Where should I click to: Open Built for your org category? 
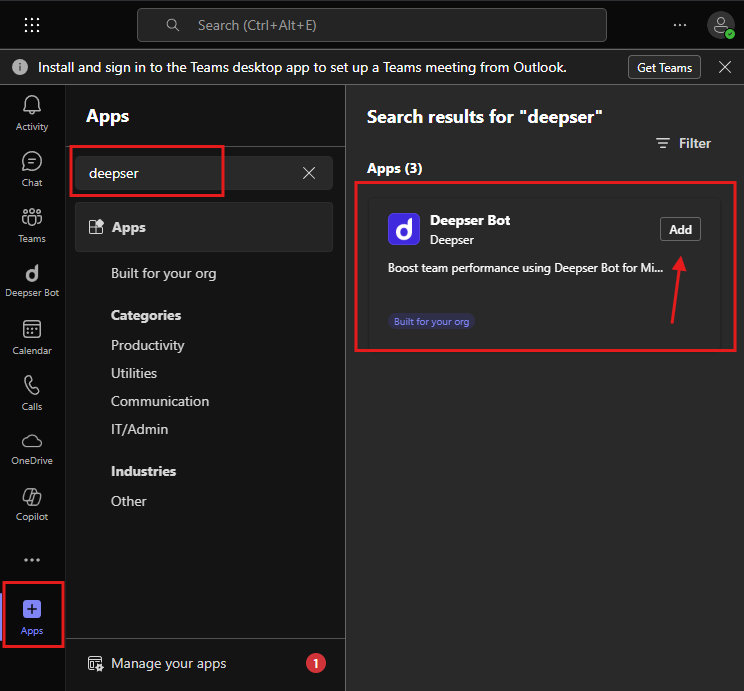click(164, 274)
